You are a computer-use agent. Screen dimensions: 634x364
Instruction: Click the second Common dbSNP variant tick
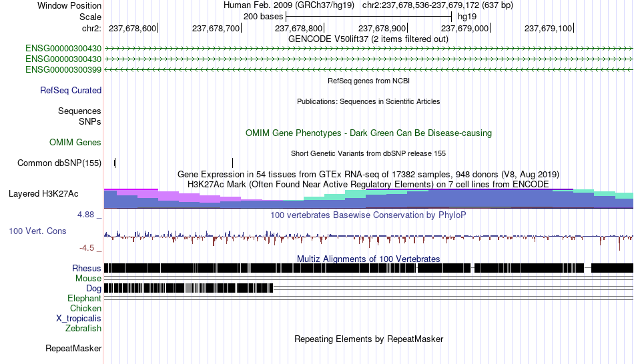pos(232,163)
